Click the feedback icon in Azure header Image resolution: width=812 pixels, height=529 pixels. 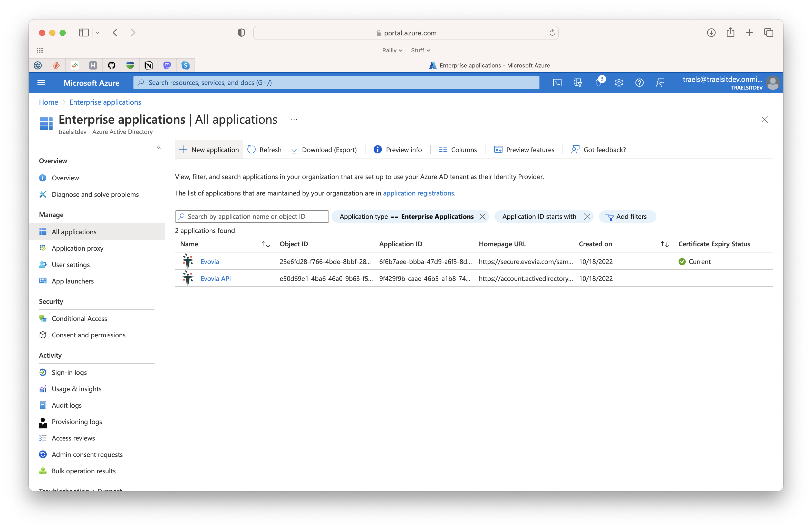[660, 83]
